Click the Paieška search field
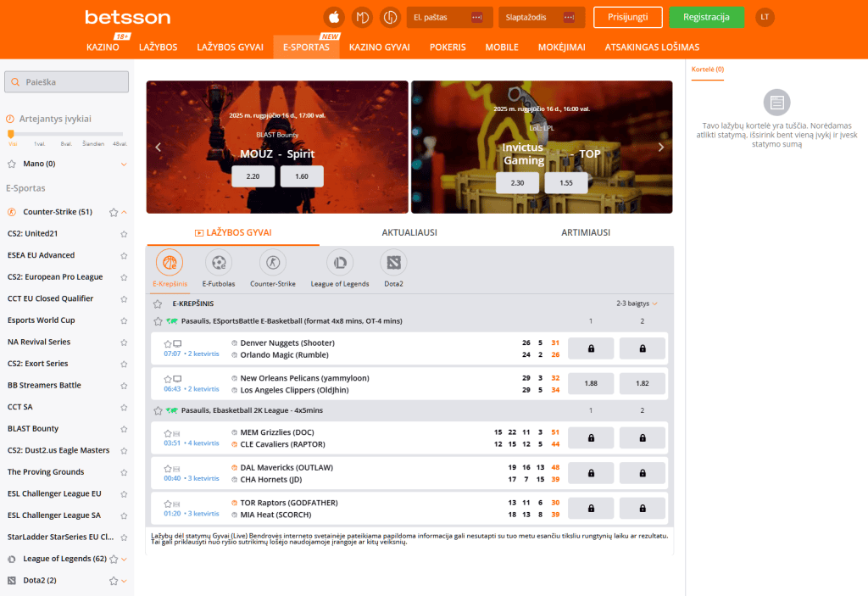This screenshot has height=596, width=868. tap(66, 82)
